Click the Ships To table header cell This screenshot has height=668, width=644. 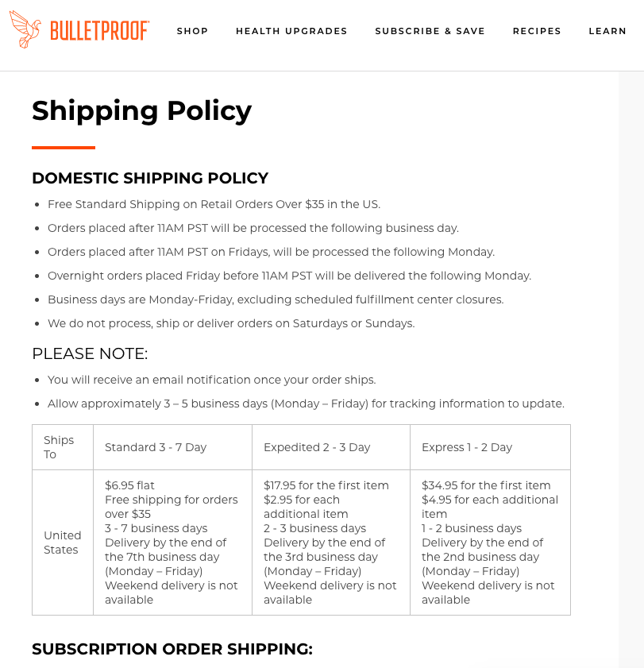point(59,447)
